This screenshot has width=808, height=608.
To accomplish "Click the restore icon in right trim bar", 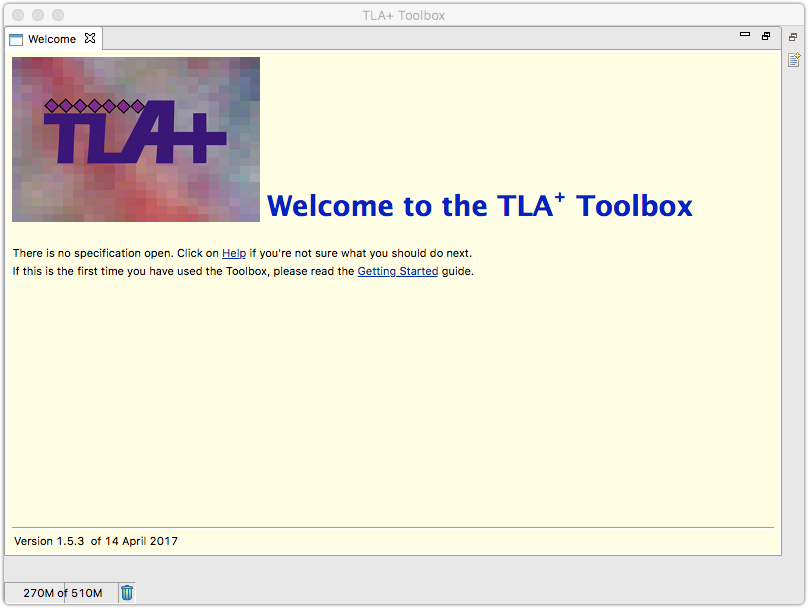I will [x=793, y=37].
